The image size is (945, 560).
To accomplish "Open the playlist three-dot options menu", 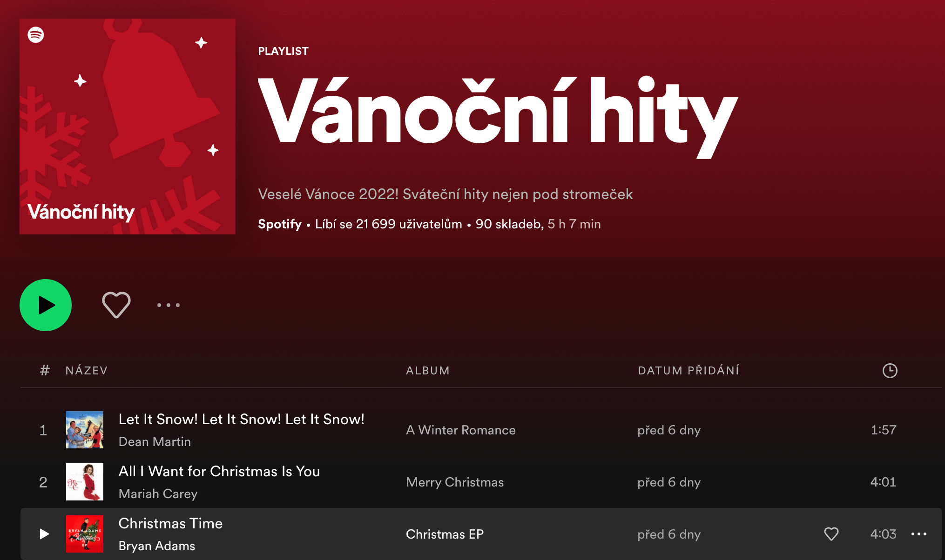I will [x=168, y=305].
